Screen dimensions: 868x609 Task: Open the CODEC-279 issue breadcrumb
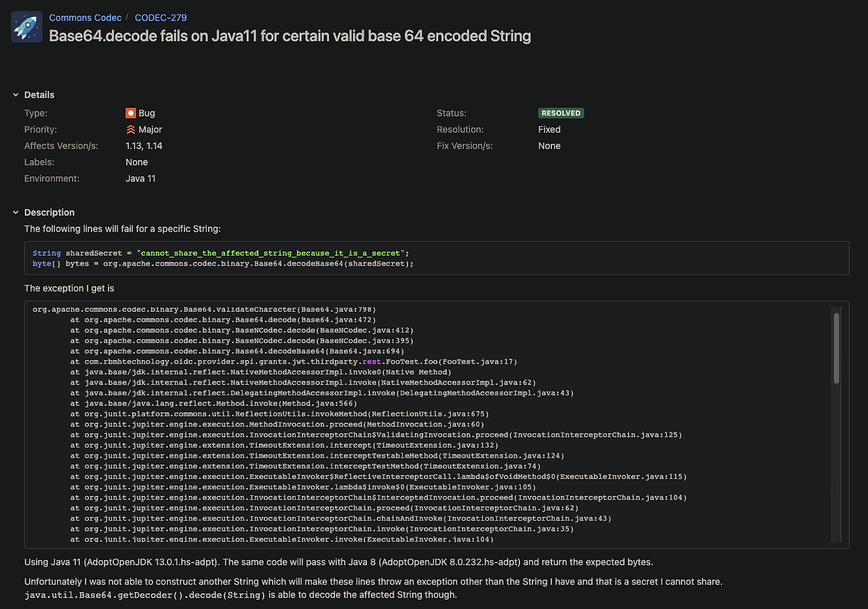[x=160, y=18]
